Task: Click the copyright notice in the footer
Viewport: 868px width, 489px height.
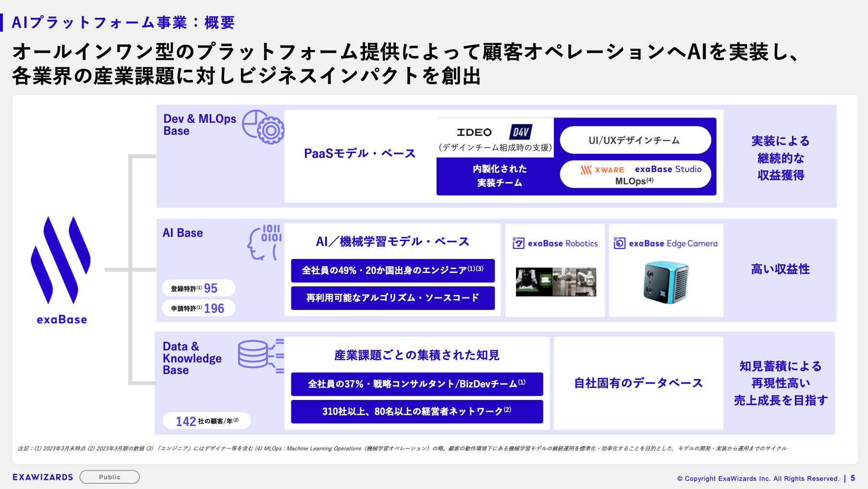Action: pos(758,478)
